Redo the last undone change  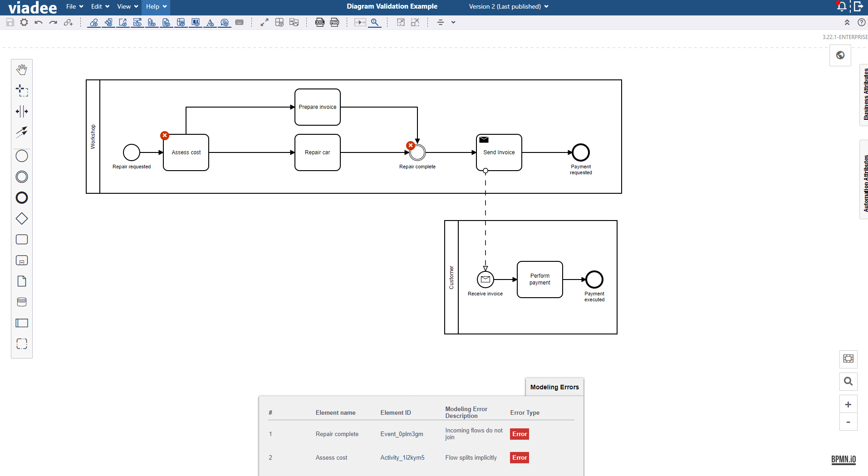[x=53, y=22]
